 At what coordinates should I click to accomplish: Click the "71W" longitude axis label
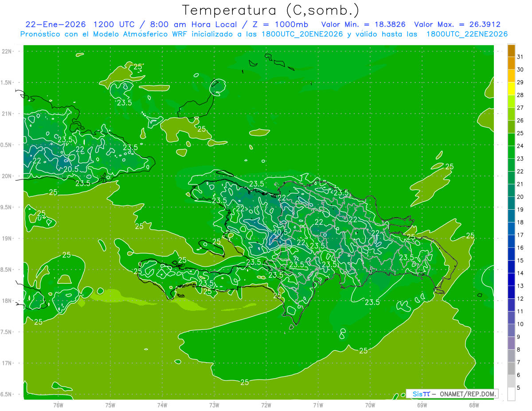point(318,405)
